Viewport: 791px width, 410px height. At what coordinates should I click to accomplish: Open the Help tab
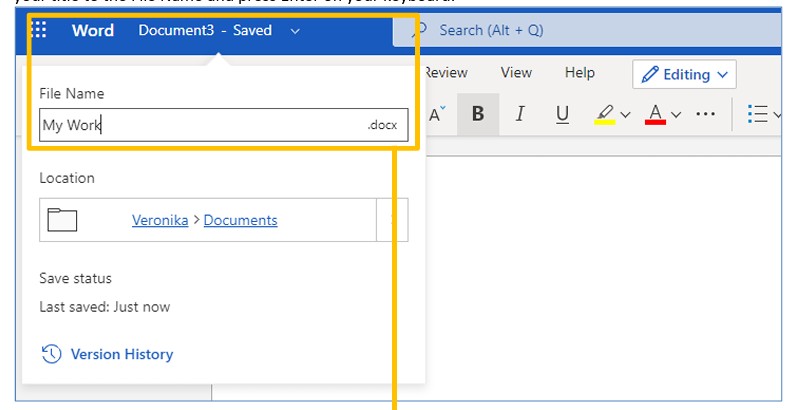(580, 73)
